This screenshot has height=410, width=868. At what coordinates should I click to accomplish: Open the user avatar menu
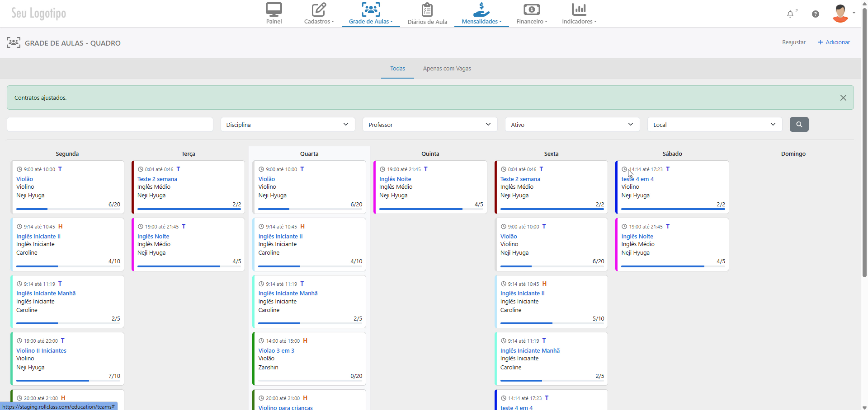(x=841, y=14)
